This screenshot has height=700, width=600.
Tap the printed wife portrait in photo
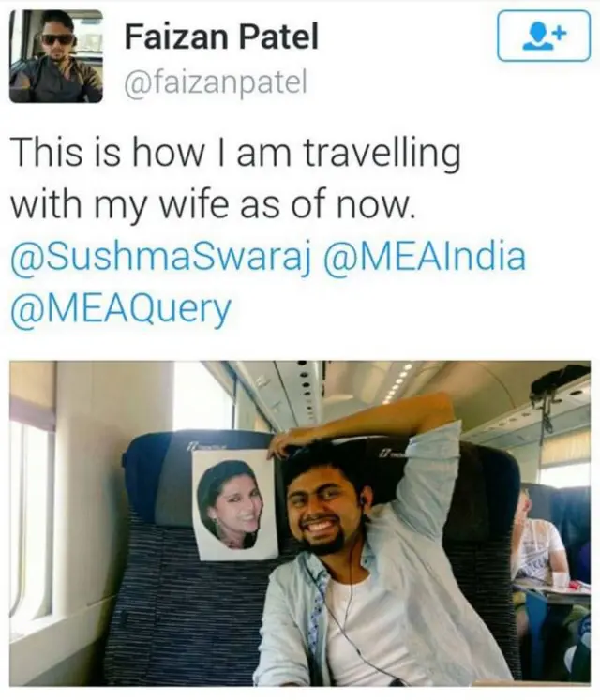point(234,504)
